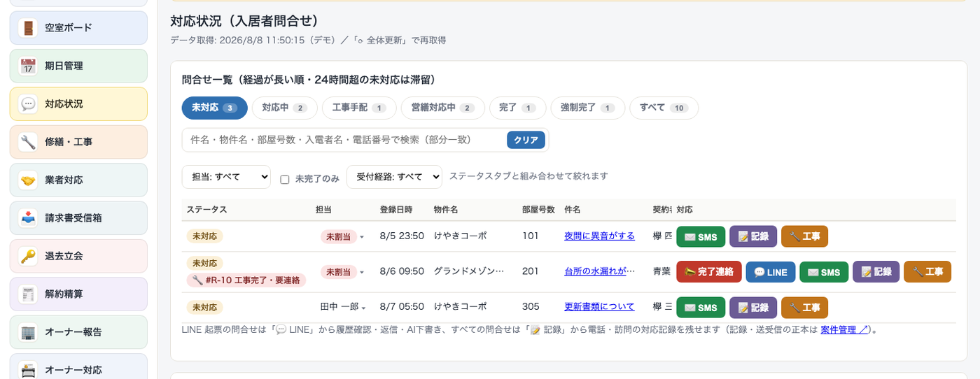Click the 登録日時 column header

(396, 210)
